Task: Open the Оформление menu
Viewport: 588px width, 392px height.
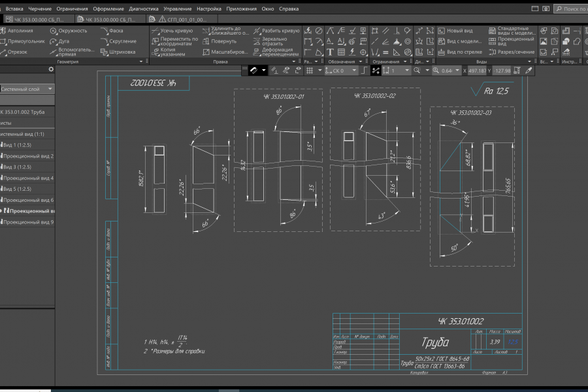Action: (108, 8)
